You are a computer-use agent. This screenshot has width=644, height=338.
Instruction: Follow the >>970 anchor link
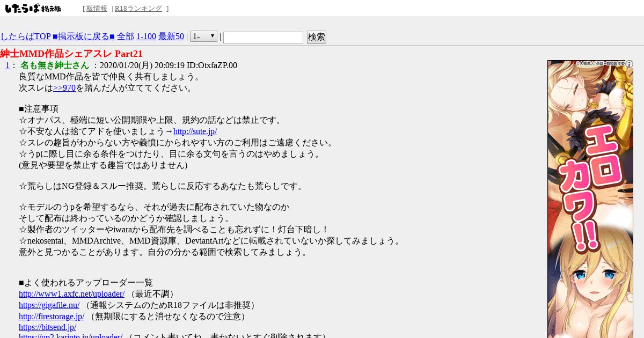[64, 88]
